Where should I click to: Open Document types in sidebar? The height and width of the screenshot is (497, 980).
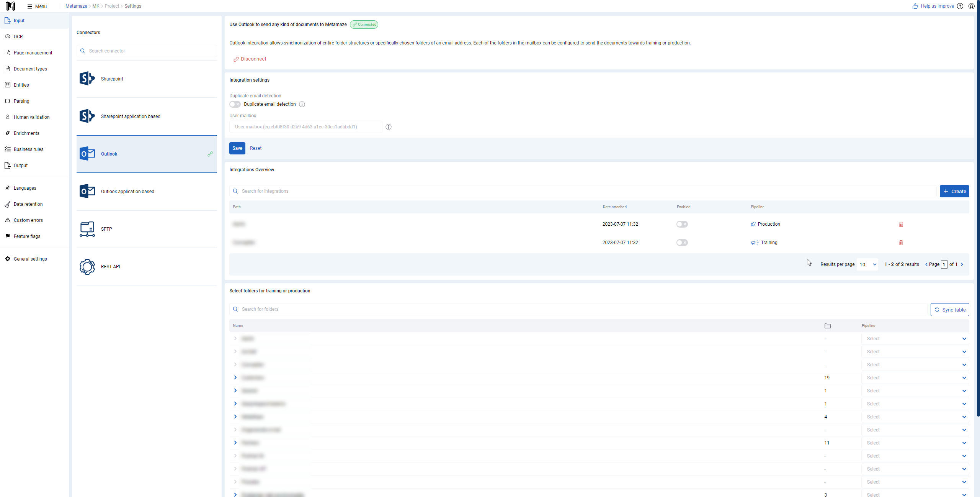point(34,69)
